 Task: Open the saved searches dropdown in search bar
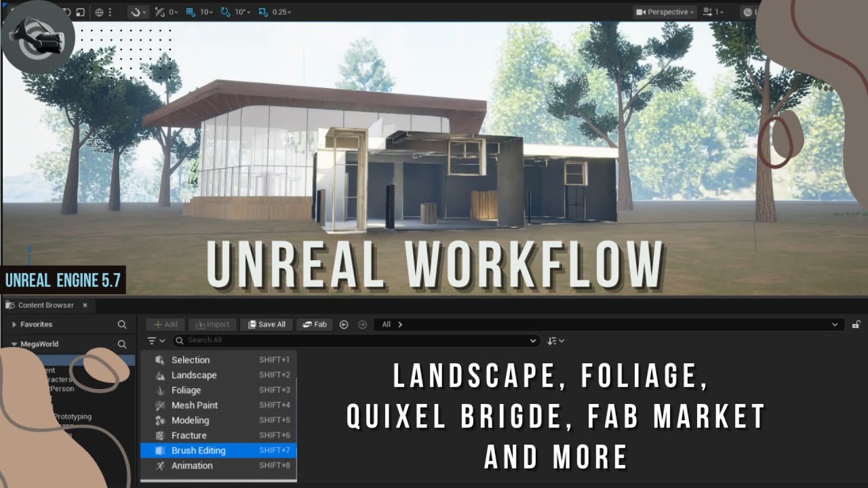click(533, 341)
